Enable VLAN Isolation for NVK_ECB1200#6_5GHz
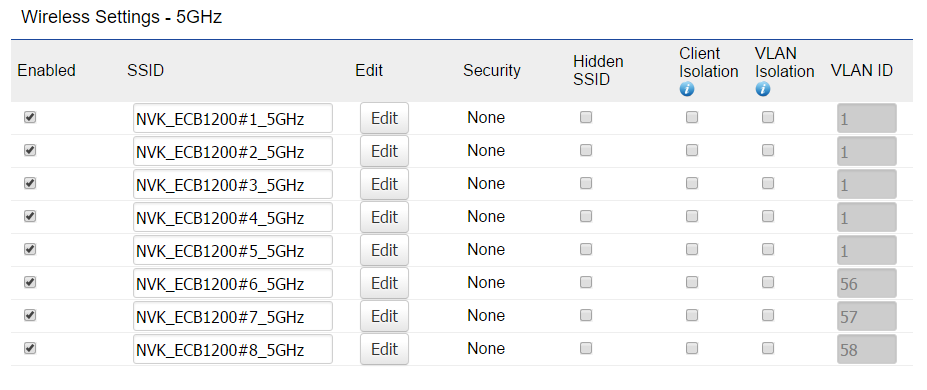This screenshot has height=390, width=927. click(x=768, y=282)
